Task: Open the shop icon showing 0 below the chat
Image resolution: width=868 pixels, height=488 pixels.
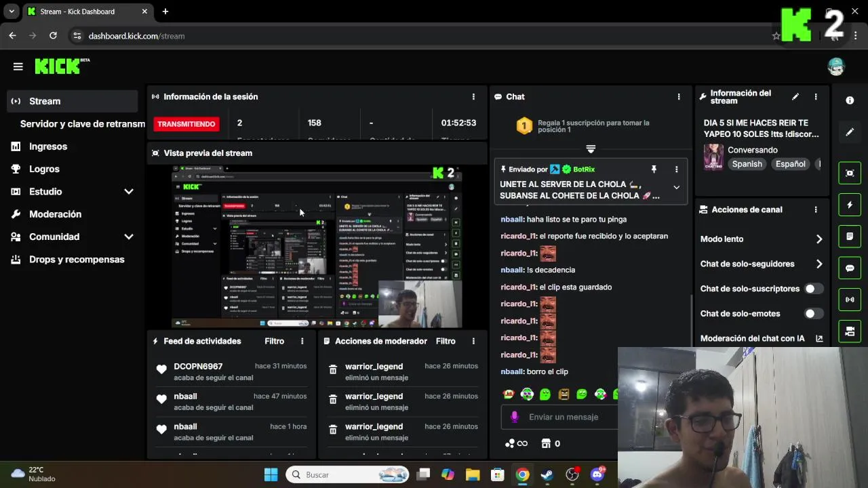Action: point(550,443)
